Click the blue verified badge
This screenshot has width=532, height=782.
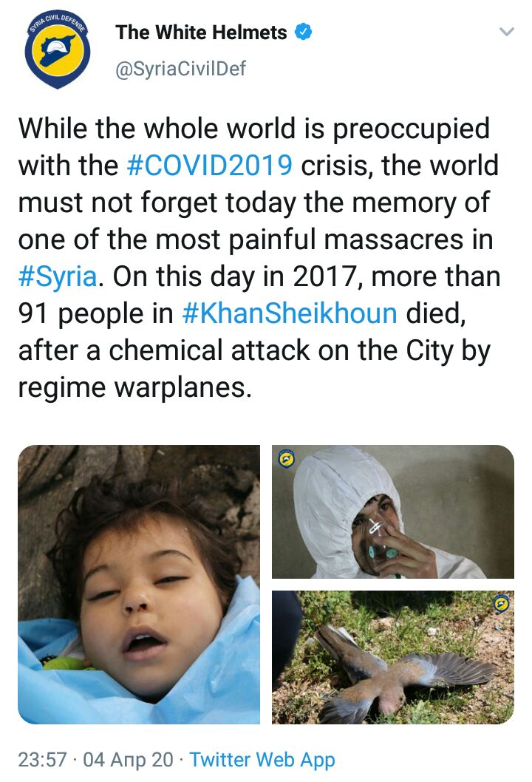pyautogui.click(x=303, y=33)
